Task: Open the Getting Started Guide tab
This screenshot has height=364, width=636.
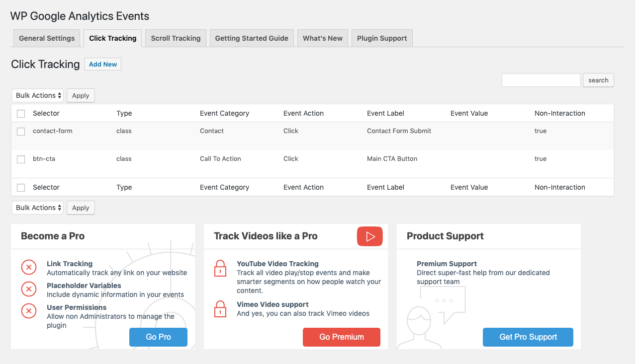Action: click(x=252, y=38)
